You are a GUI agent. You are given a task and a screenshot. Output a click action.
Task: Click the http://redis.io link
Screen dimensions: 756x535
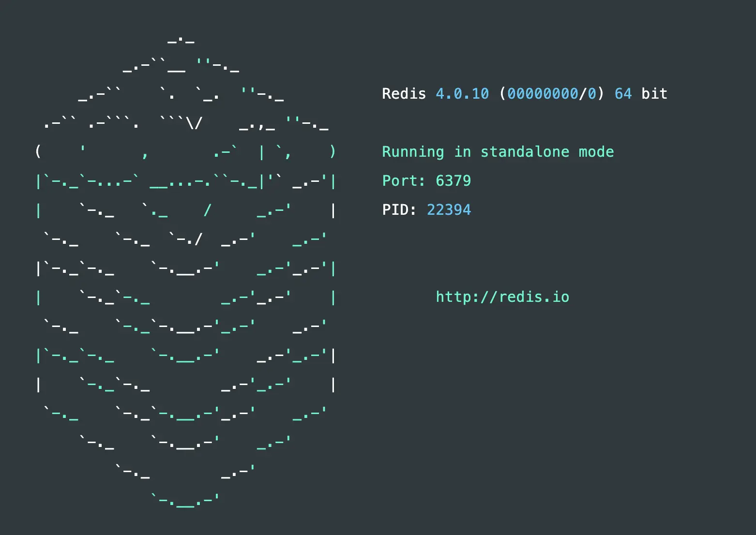502,297
